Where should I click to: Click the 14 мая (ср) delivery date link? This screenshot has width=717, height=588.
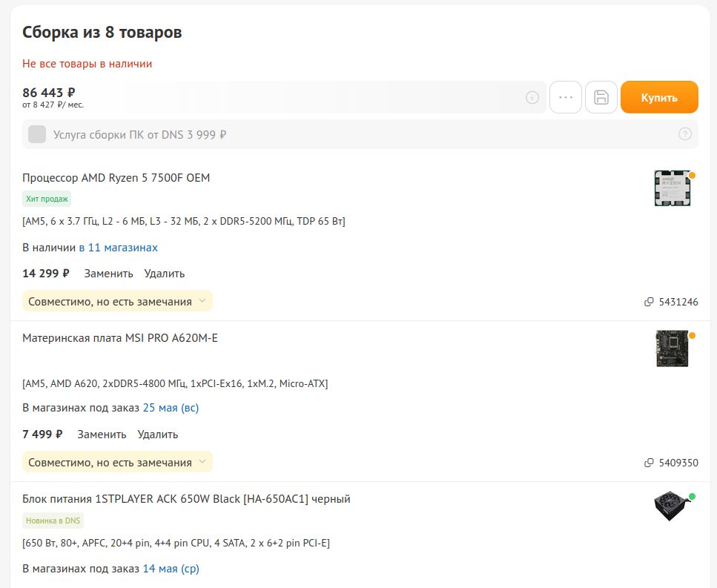[x=171, y=569]
